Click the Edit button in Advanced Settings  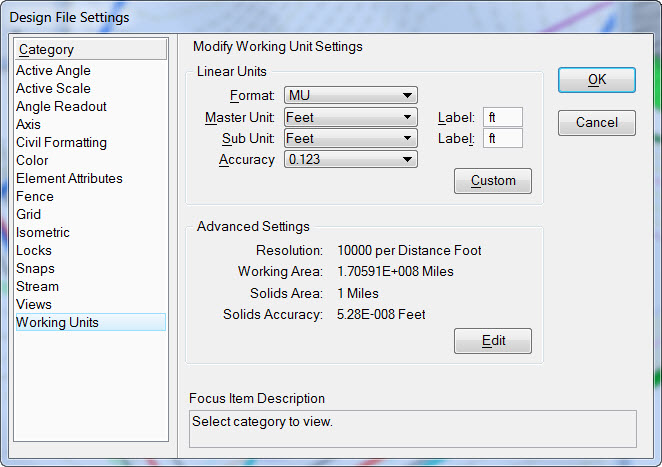click(493, 341)
